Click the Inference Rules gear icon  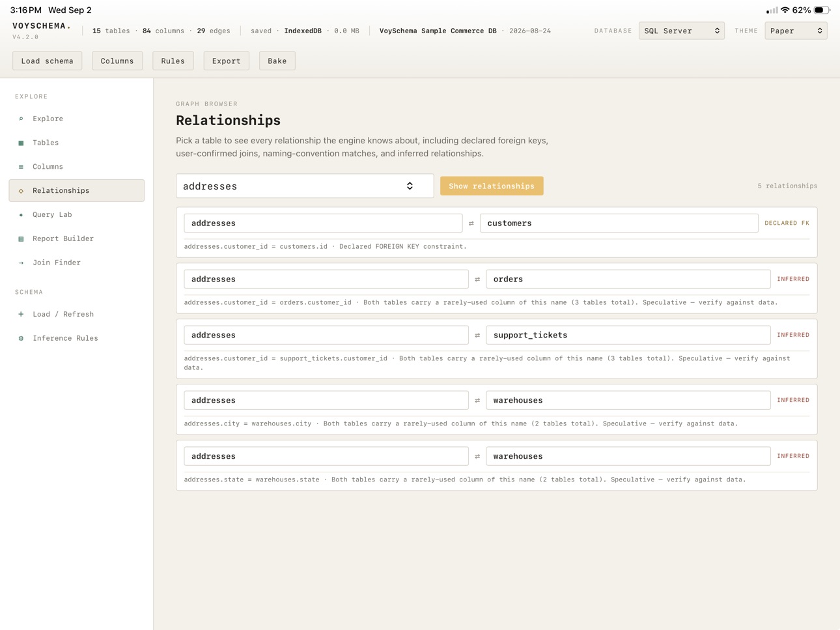pos(21,338)
